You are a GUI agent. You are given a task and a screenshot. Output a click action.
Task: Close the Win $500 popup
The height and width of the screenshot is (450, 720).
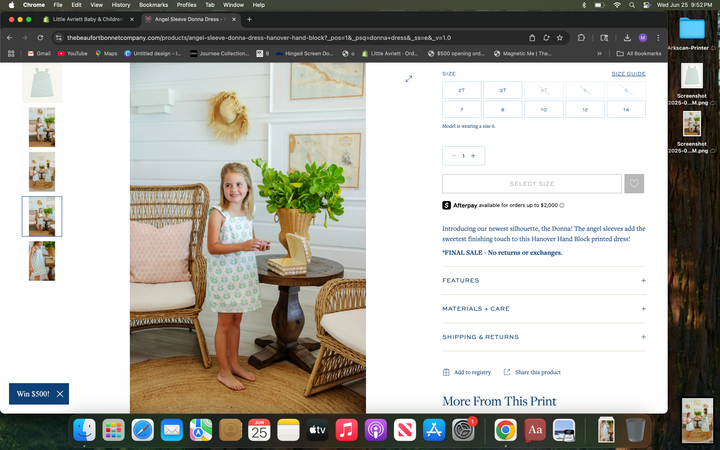click(x=60, y=394)
